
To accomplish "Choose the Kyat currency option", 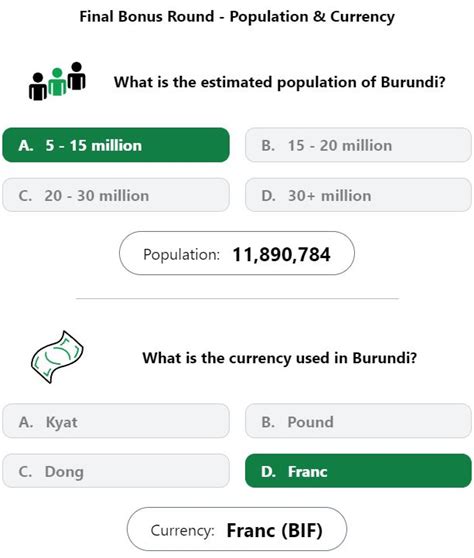I will click(116, 421).
